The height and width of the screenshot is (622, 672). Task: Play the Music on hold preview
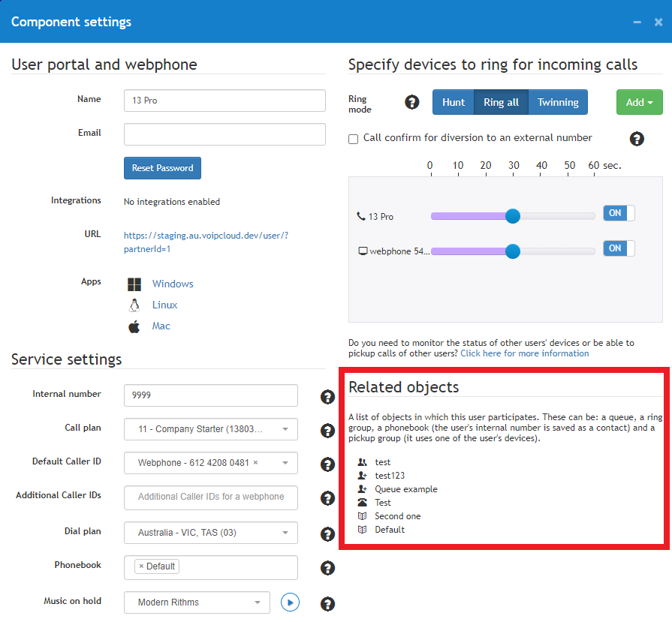click(290, 602)
